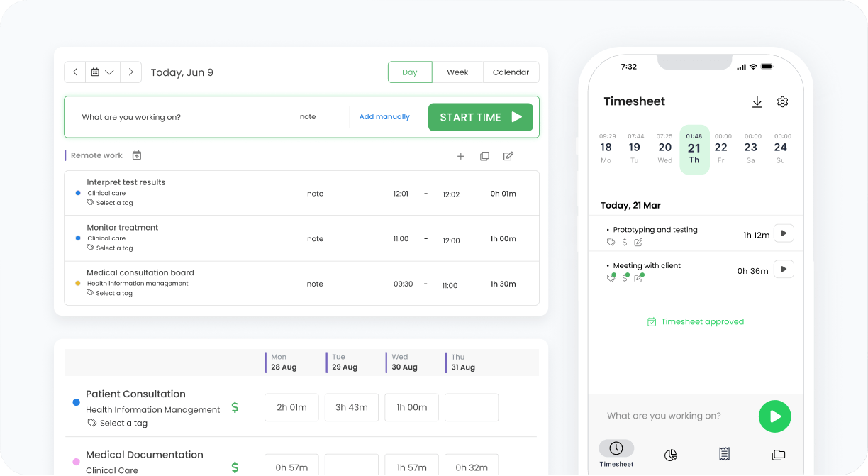Click the 2h 01m cell for Mon 28 Aug
This screenshot has width=868, height=476.
291,407
